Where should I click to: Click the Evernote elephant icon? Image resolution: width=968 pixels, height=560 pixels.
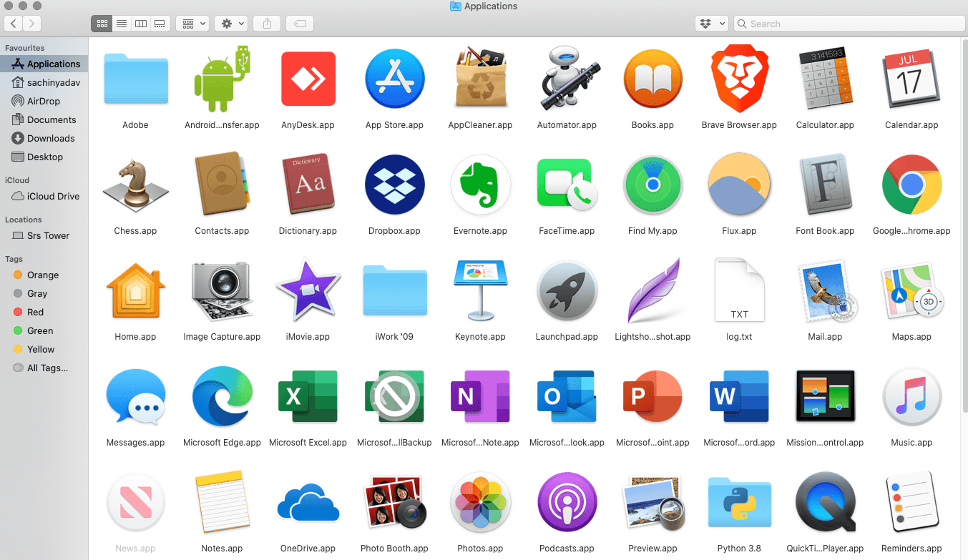481,185
